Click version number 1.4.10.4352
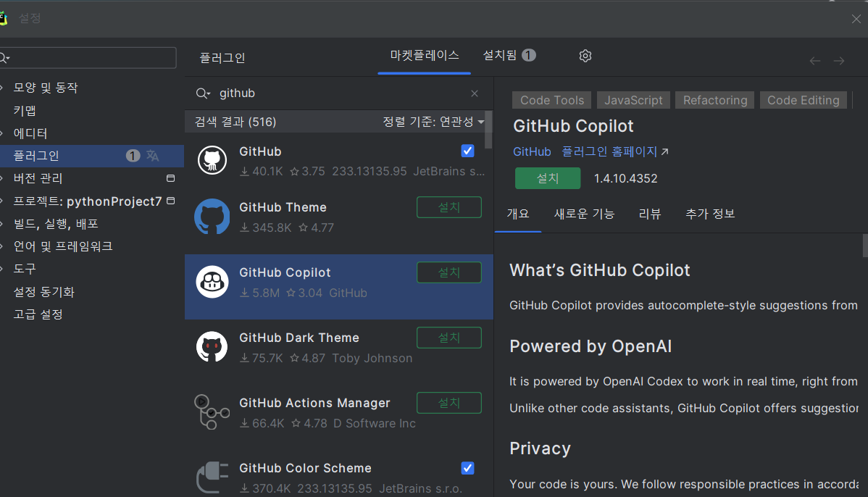The width and height of the screenshot is (868, 497). pos(625,178)
